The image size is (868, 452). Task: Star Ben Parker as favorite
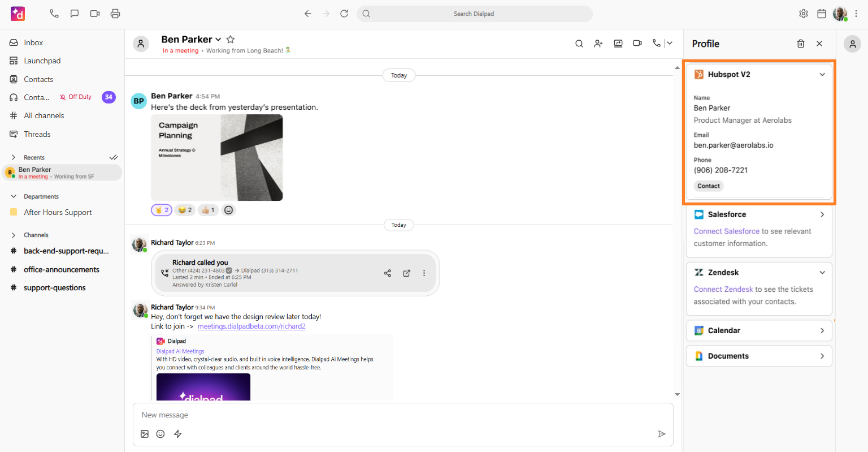pos(231,39)
